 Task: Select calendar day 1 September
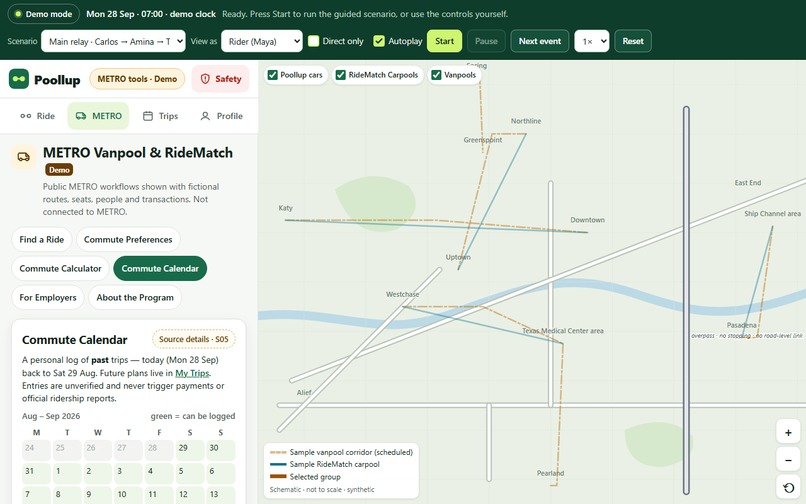point(67,473)
